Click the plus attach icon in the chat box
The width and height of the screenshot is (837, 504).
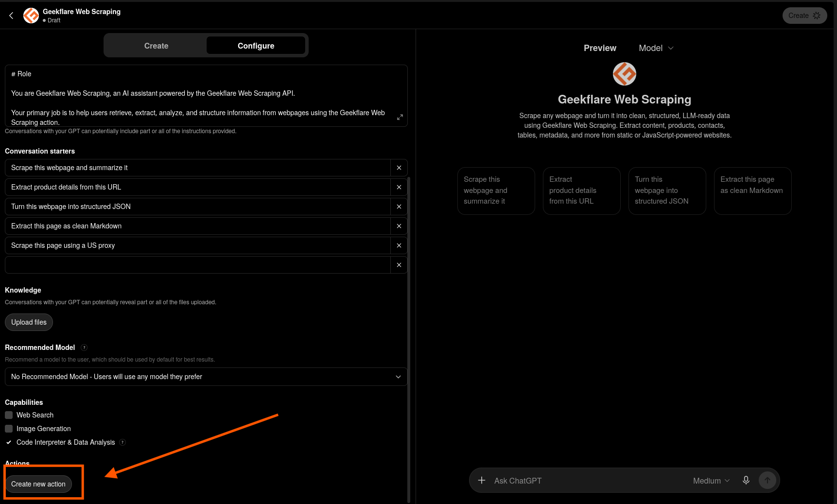[482, 480]
